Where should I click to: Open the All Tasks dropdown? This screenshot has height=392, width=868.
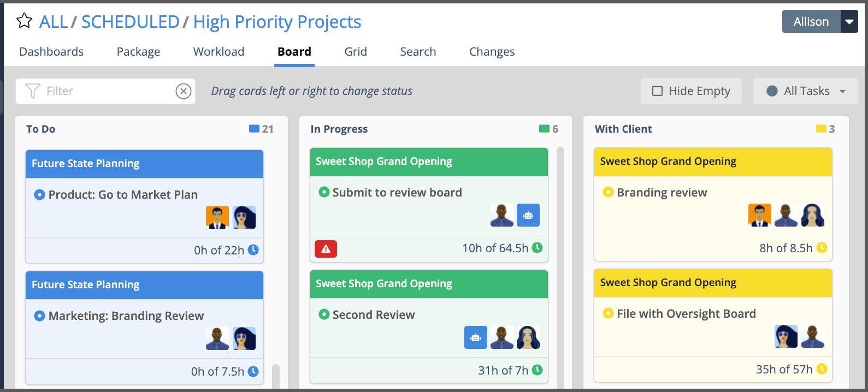click(x=806, y=91)
